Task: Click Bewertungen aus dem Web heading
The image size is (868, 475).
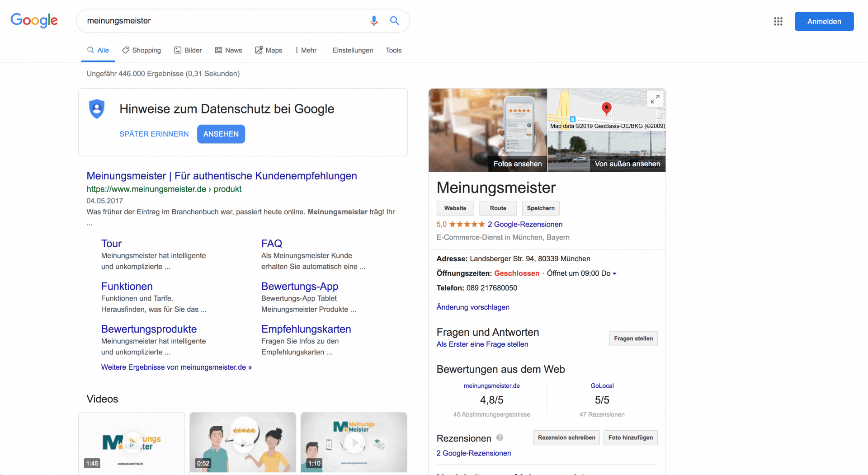Action: 501,369
